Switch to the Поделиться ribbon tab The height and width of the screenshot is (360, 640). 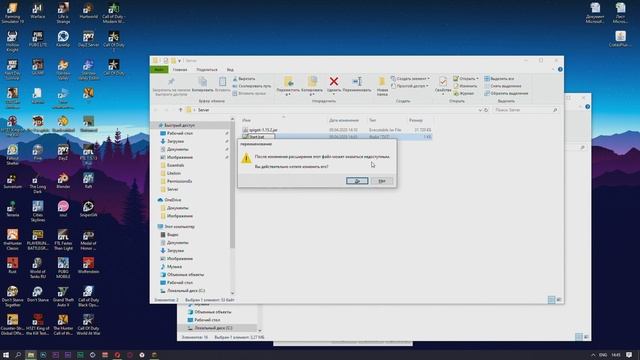tap(207, 69)
